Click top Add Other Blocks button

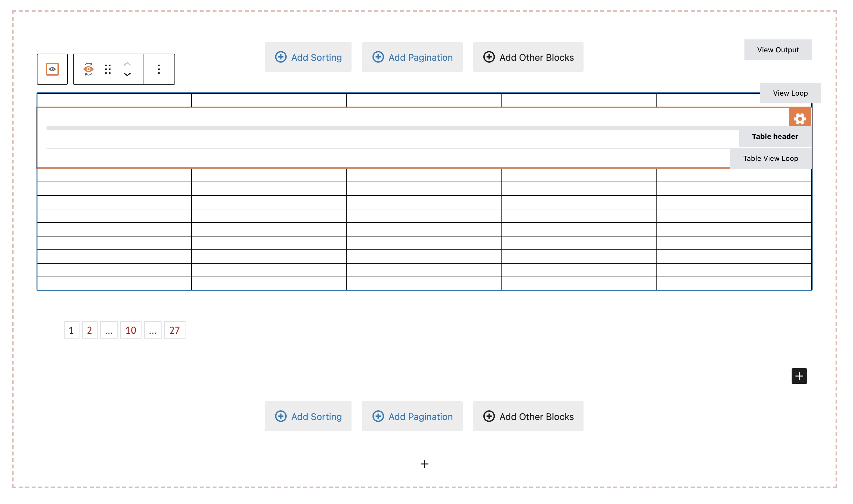[528, 57]
